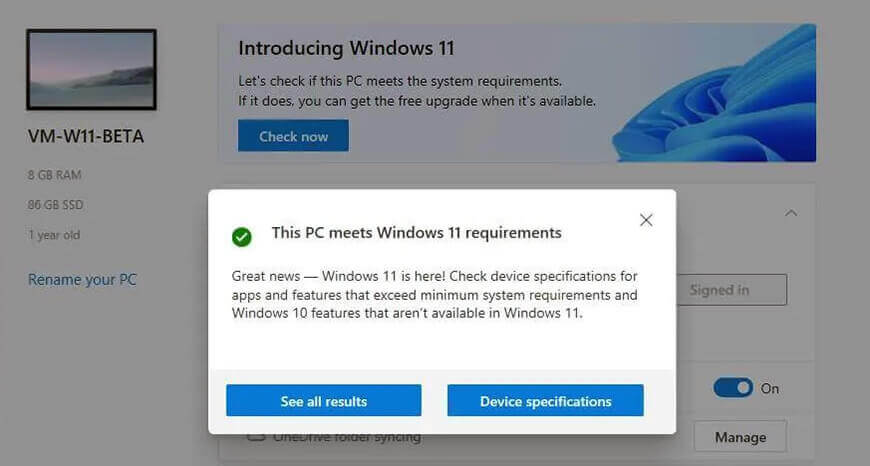The image size is (870, 466).
Task: Close the Windows 11 requirements dialog
Action: (646, 220)
